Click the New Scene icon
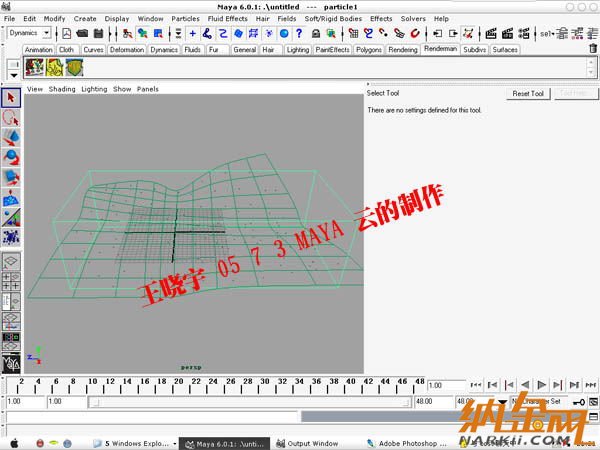 point(67,34)
